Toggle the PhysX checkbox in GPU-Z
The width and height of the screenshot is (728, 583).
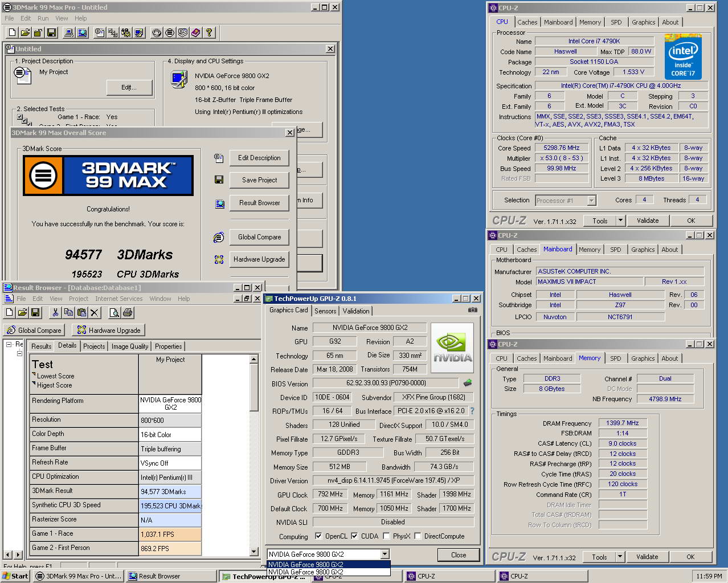point(387,536)
